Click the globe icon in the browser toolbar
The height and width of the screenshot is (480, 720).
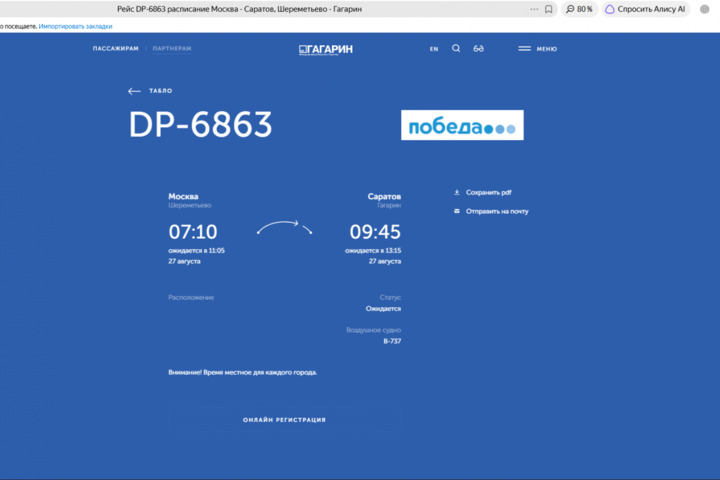[704, 9]
